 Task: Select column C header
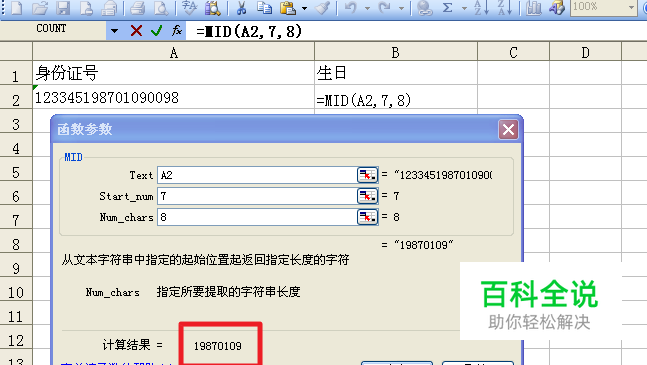pyautogui.click(x=513, y=52)
